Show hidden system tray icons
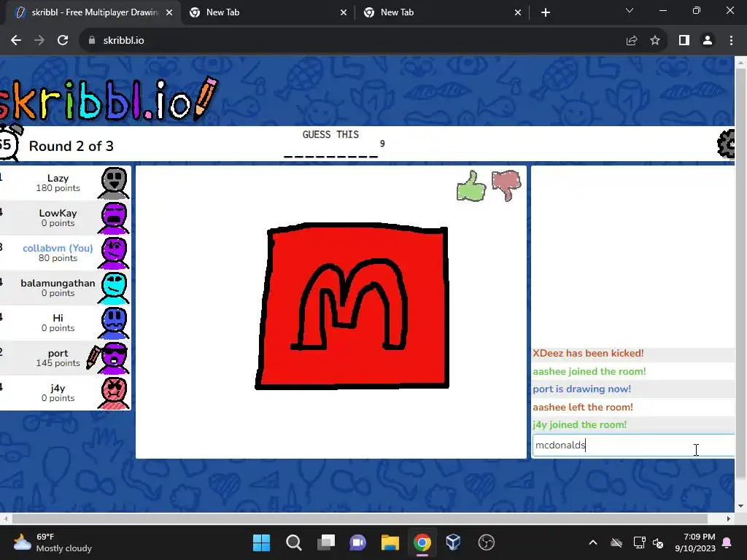 (x=592, y=542)
